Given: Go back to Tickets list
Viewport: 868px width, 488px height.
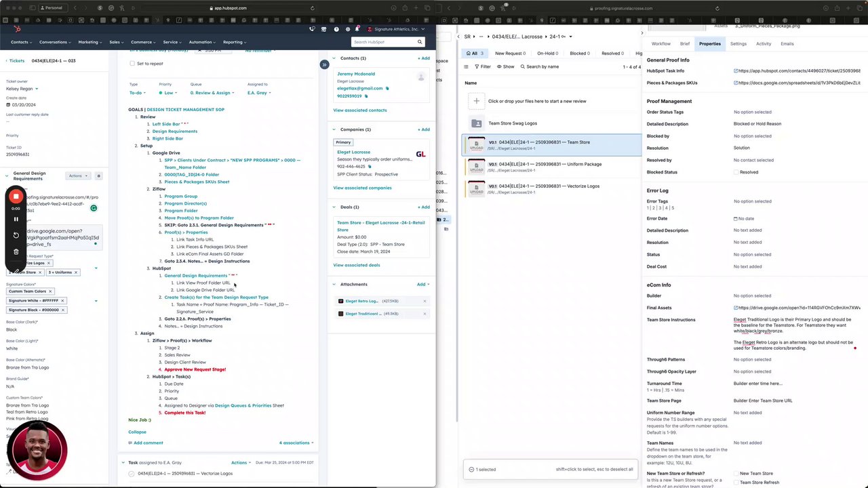Looking at the screenshot, I should point(15,61).
